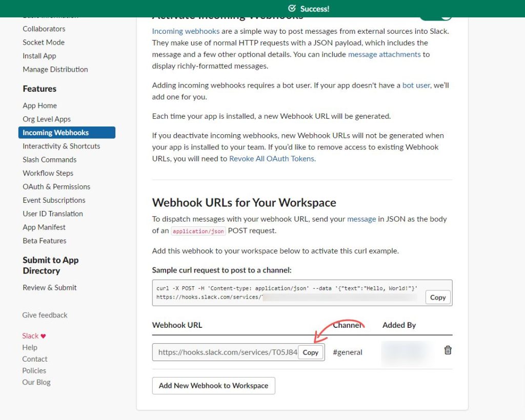Click the bot user link
The width and height of the screenshot is (525, 420).
pos(416,86)
